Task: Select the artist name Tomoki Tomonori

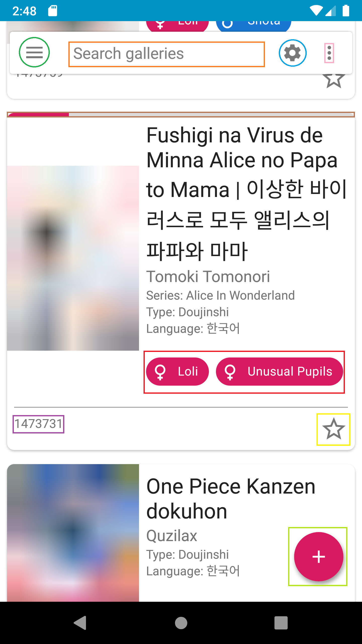Action: (208, 276)
